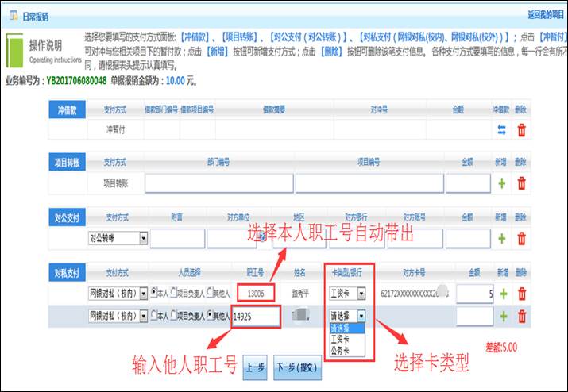Screen dimensions: 568x392
Task: Click the 下一步（提交） button
Action: click(296, 367)
